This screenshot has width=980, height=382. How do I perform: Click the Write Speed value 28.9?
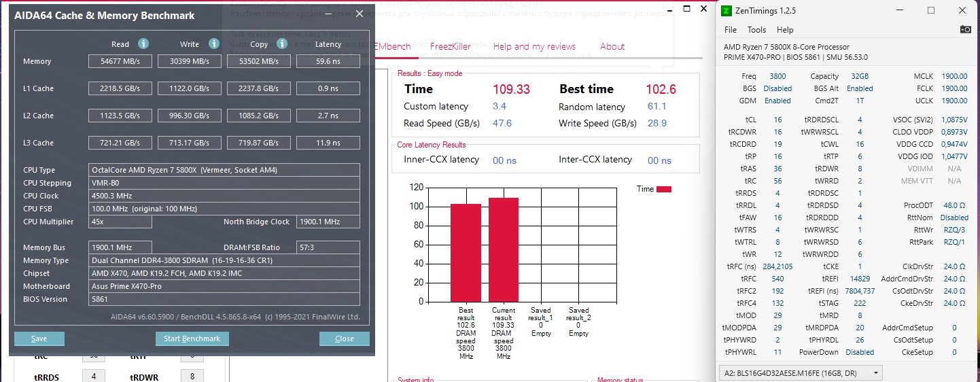[657, 123]
